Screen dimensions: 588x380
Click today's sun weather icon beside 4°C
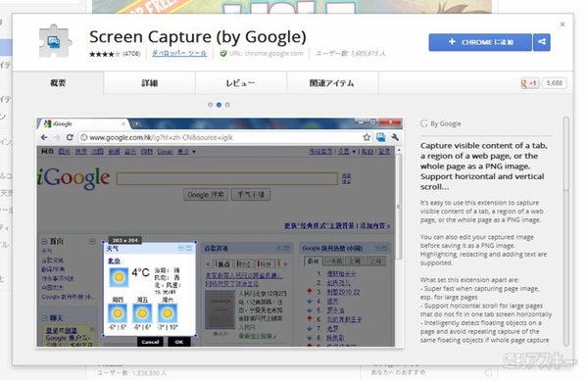point(119,277)
